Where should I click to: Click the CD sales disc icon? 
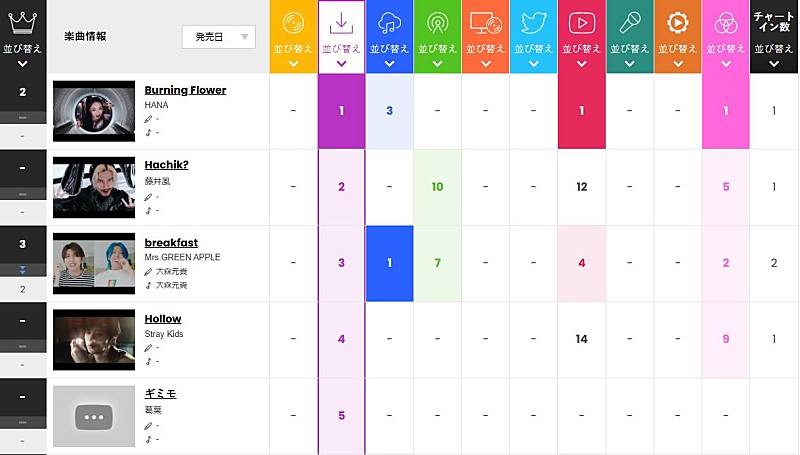click(293, 23)
